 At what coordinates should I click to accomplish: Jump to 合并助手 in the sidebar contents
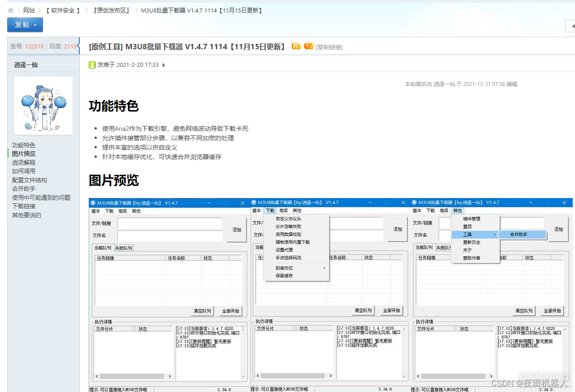point(24,189)
